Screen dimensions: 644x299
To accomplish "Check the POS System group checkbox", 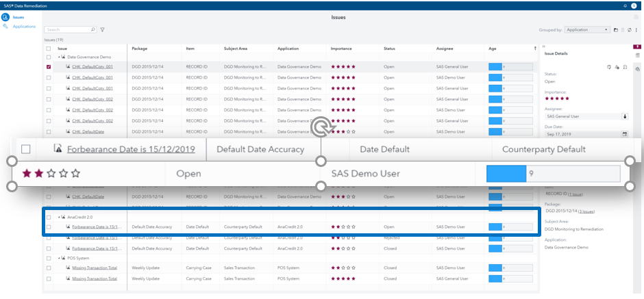I will coord(49,258).
